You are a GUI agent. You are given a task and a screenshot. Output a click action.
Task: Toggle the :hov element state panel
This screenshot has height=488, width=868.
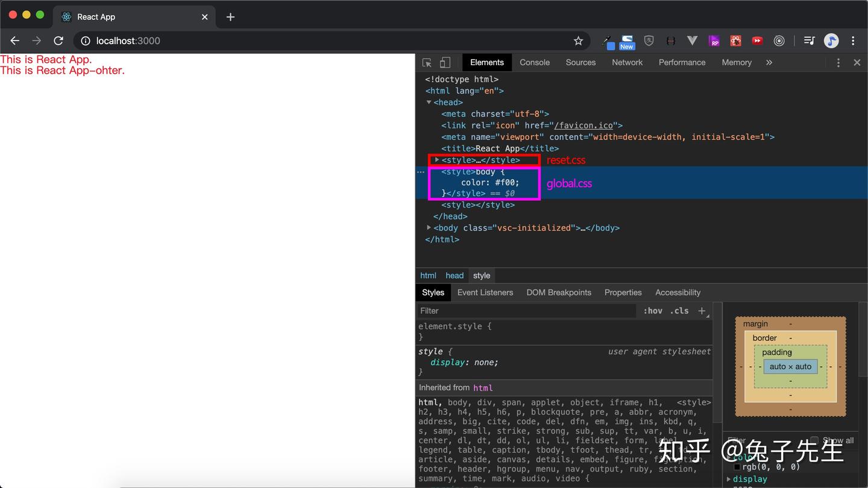pyautogui.click(x=653, y=311)
